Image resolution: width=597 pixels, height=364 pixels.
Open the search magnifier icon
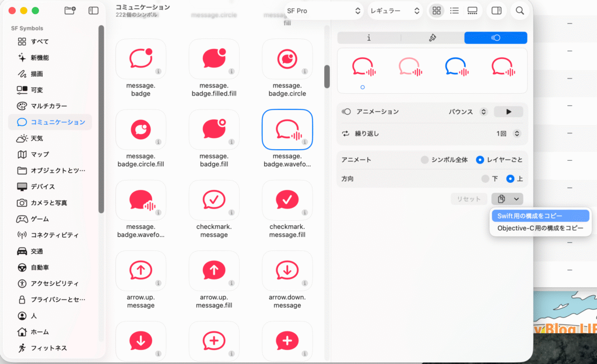tap(519, 10)
